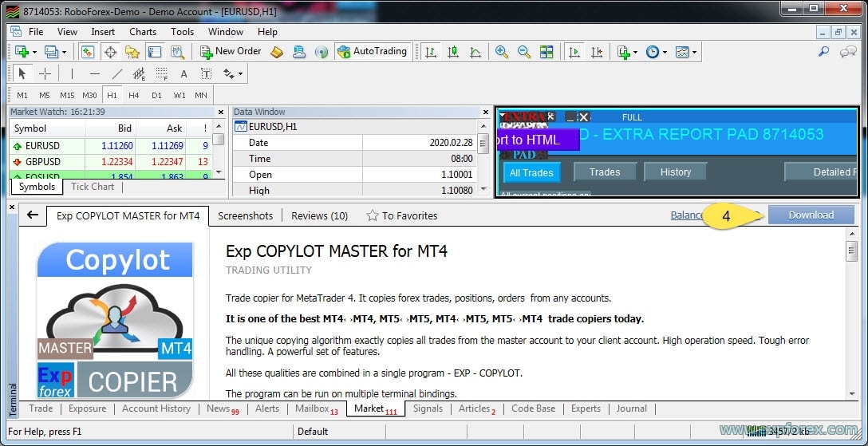
Task: Select the Vertical Line drawing tool
Action: pyautogui.click(x=72, y=73)
